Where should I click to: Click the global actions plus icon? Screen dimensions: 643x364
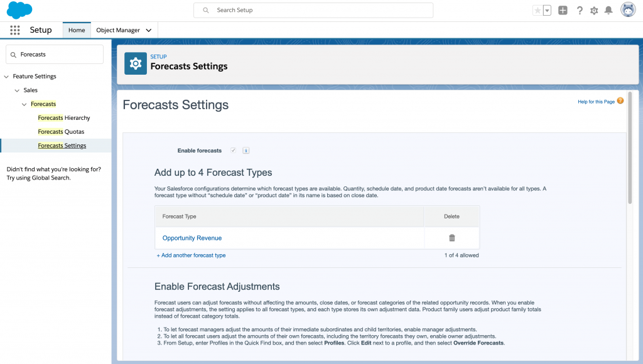click(x=563, y=10)
